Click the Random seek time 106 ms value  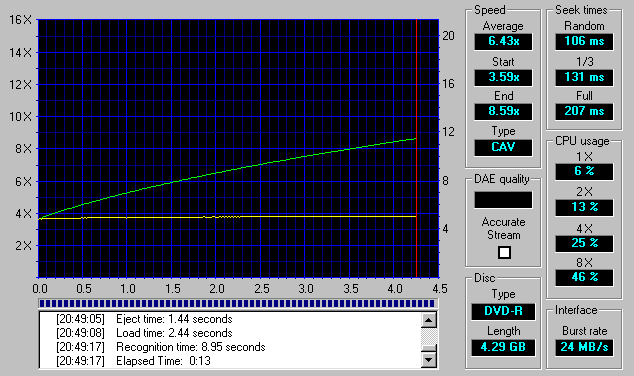(584, 41)
